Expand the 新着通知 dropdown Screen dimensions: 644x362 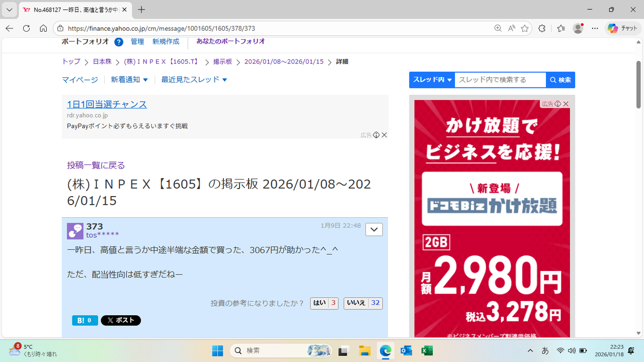click(129, 80)
